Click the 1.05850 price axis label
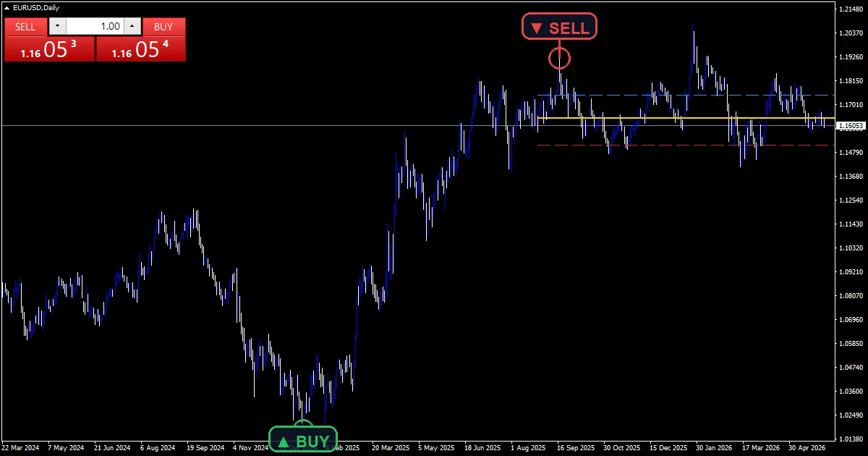 pyautogui.click(x=851, y=344)
